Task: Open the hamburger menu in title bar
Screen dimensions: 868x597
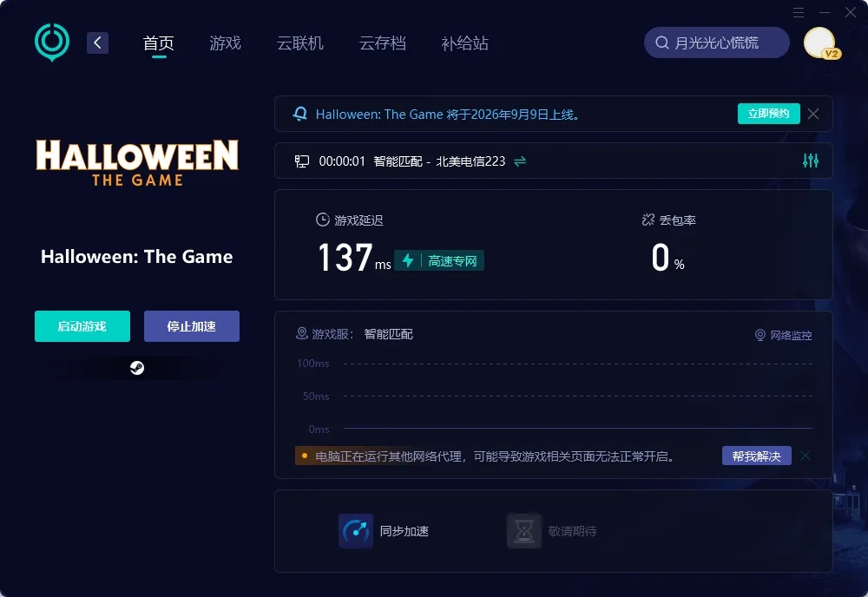Action: [x=799, y=12]
